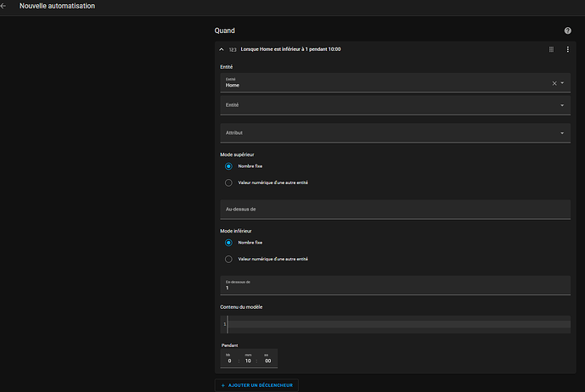Expand the Home entity dropdown arrow
Screen dimensions: 585x392
(563, 83)
